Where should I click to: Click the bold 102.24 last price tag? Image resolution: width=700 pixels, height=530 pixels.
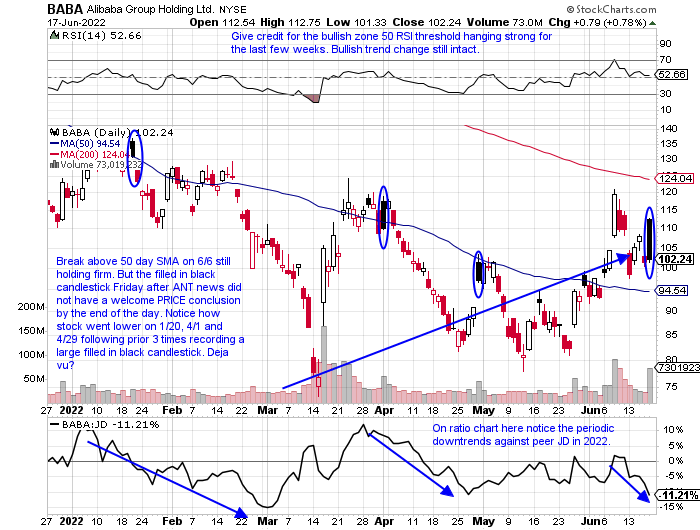coord(675,259)
